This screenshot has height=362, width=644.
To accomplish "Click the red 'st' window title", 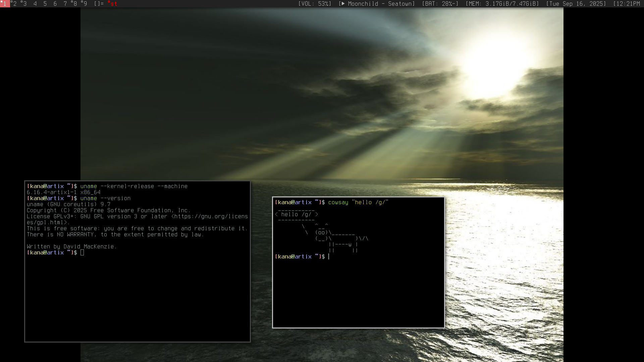I will click(113, 4).
